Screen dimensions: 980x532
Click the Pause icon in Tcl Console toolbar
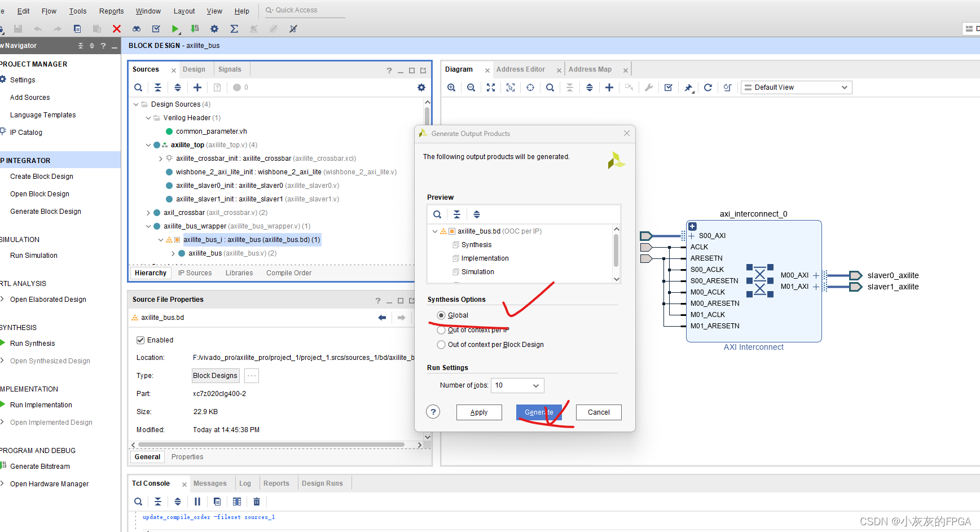(x=197, y=502)
